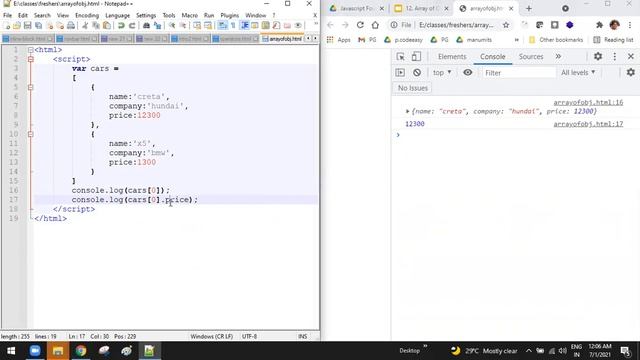640x360 pixels.
Task: Open the p.codeeasy bookmark
Action: click(403, 40)
